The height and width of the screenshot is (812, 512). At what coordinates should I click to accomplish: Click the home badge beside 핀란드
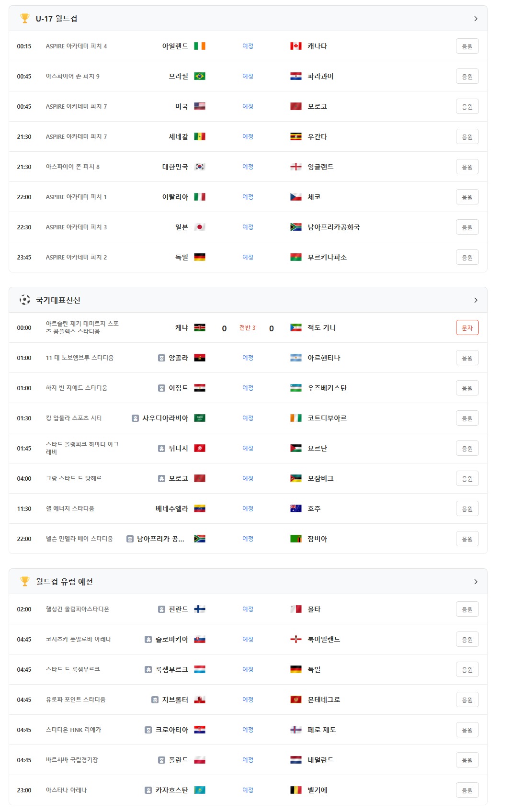coord(161,609)
